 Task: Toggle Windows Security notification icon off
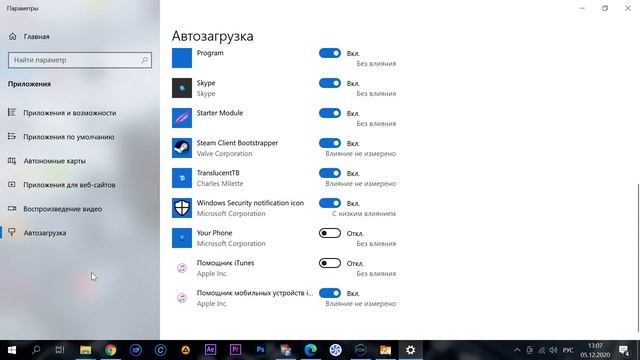point(330,203)
